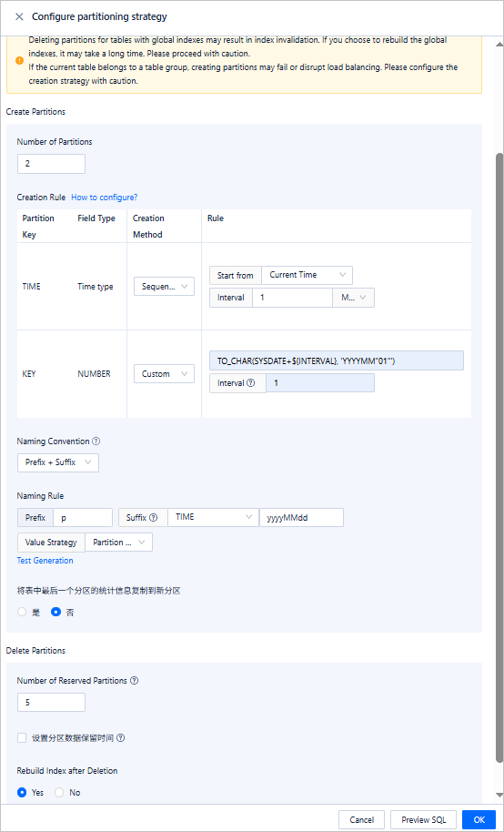Click the OK button
The height and width of the screenshot is (832, 504).
click(479, 820)
